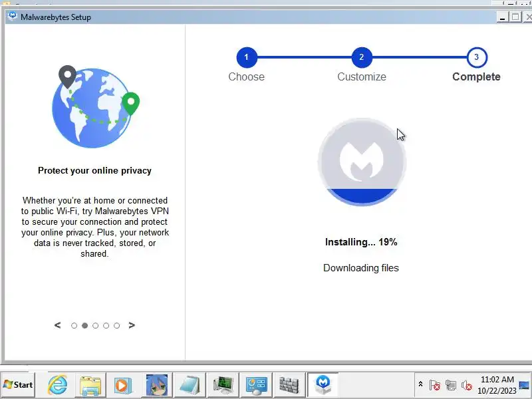Viewport: 532px width, 399px height.
Task: Open the Control Panel taskbar icon
Action: (256, 385)
